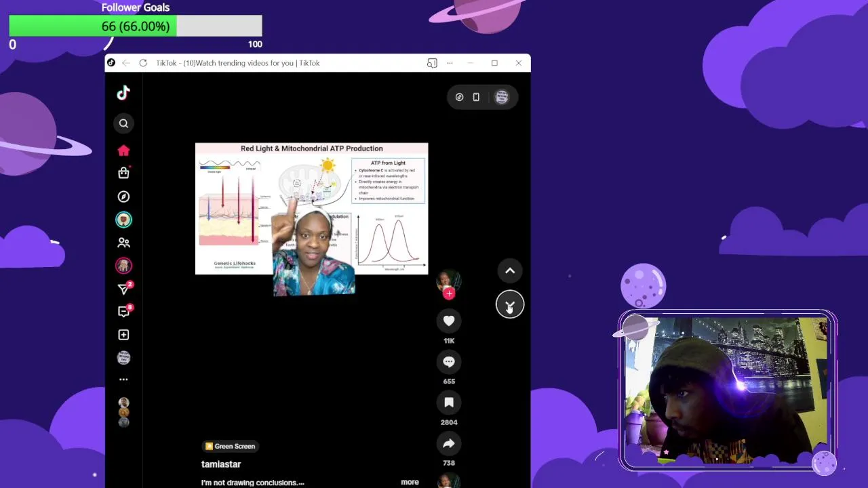The image size is (868, 488).
Task: Save video with bookmark icon
Action: 449,403
